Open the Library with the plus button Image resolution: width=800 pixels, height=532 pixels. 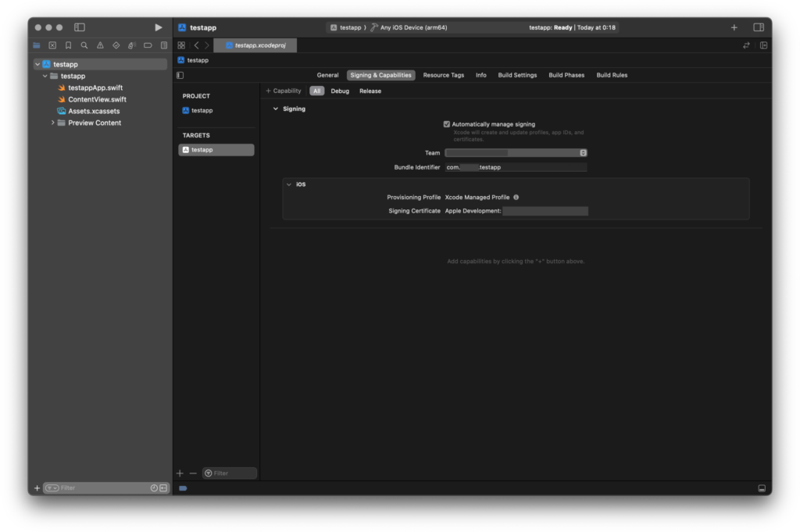[734, 27]
